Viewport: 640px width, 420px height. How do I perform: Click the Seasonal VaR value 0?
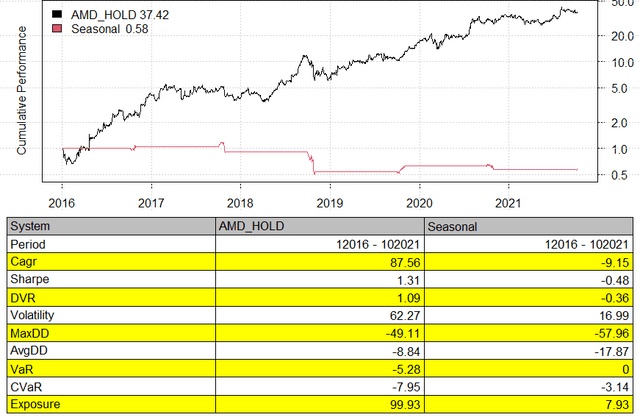click(626, 370)
